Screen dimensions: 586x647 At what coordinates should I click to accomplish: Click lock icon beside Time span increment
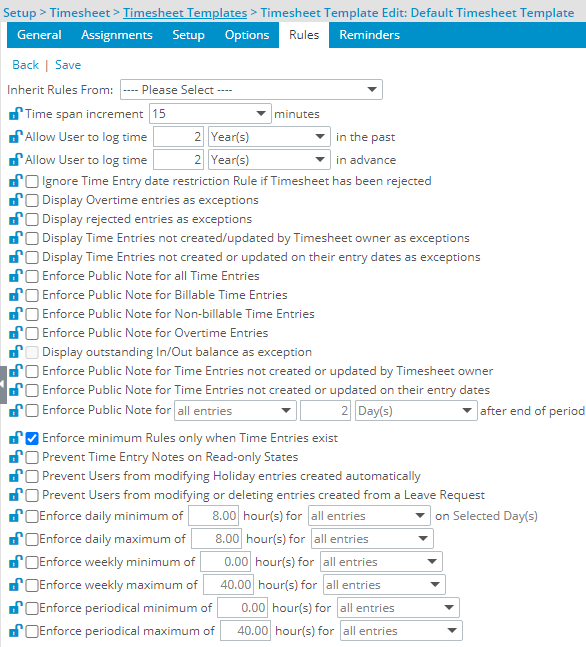coord(16,114)
